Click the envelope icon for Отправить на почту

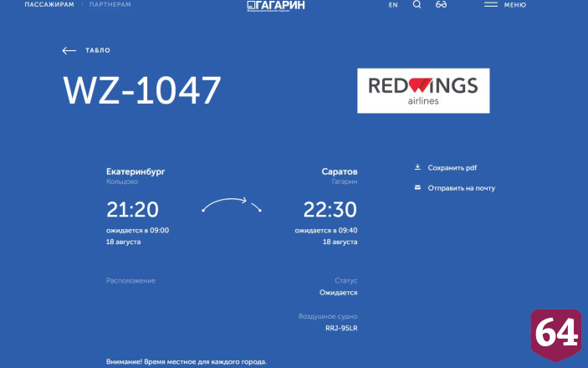tap(417, 187)
